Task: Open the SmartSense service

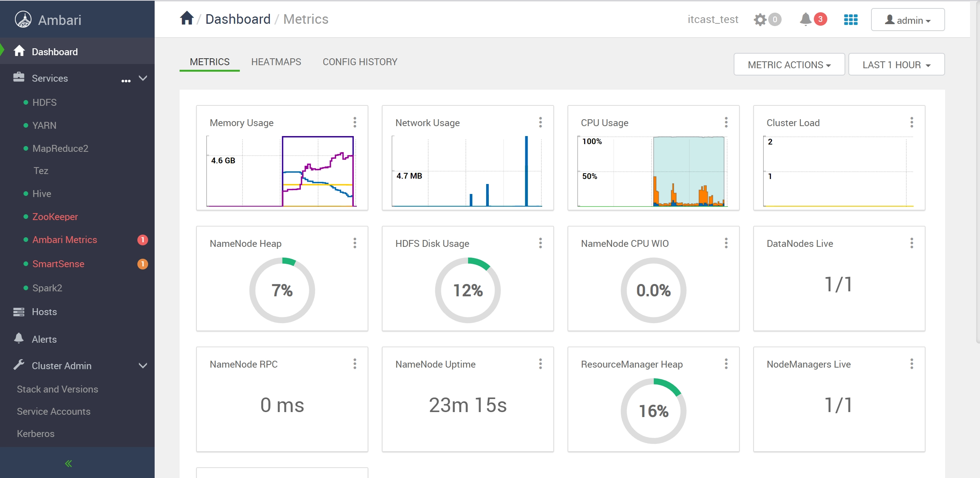Action: (x=58, y=264)
